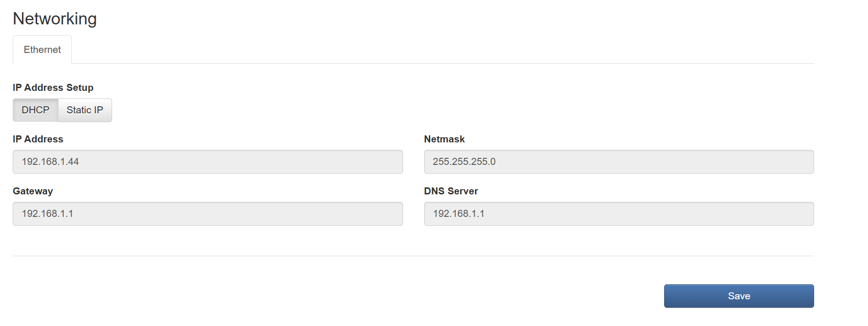Click the DNS value 192.168.1.1
This screenshot has width=868, height=326.
458,214
